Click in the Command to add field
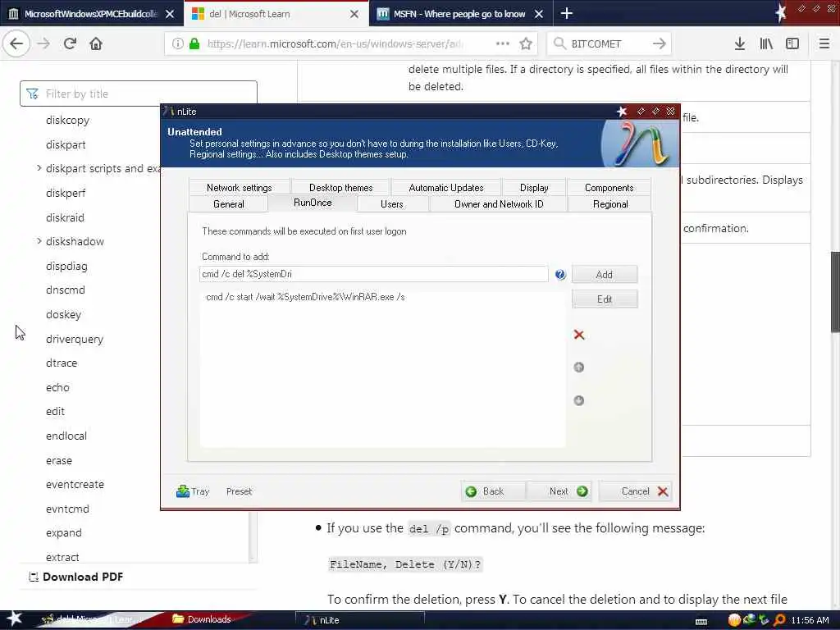Image resolution: width=840 pixels, height=630 pixels. point(373,274)
